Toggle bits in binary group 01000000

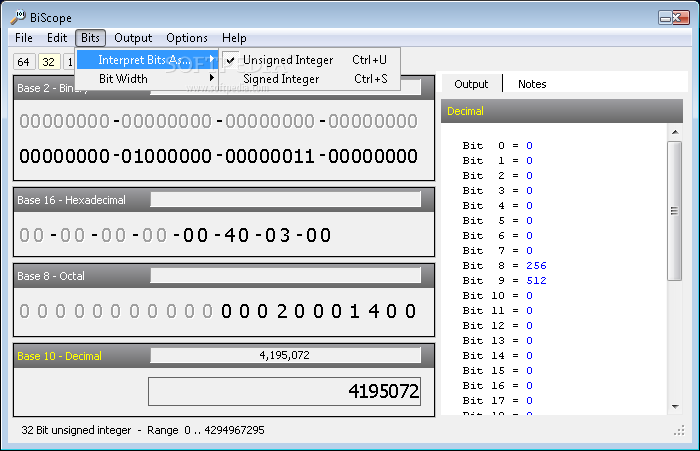(x=166, y=156)
